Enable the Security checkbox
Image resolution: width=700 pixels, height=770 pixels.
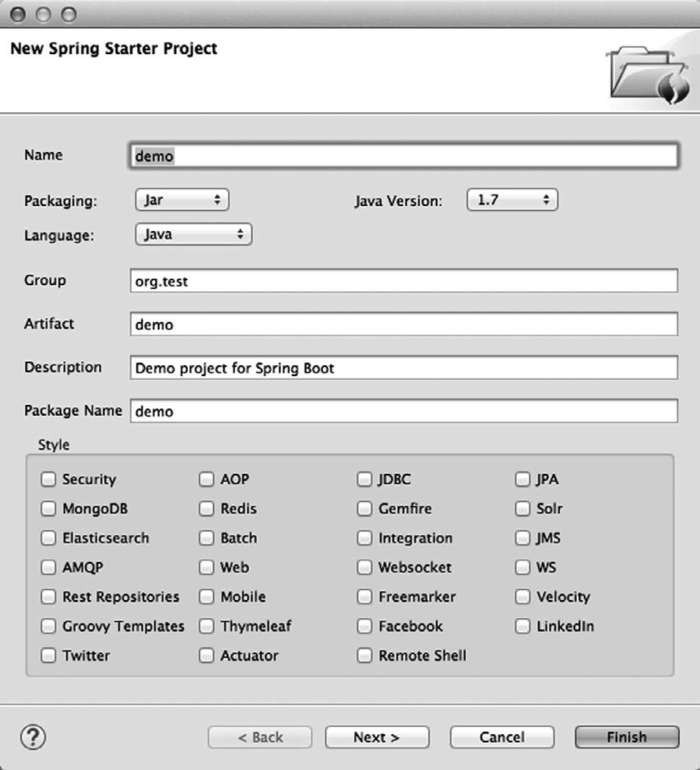48,480
